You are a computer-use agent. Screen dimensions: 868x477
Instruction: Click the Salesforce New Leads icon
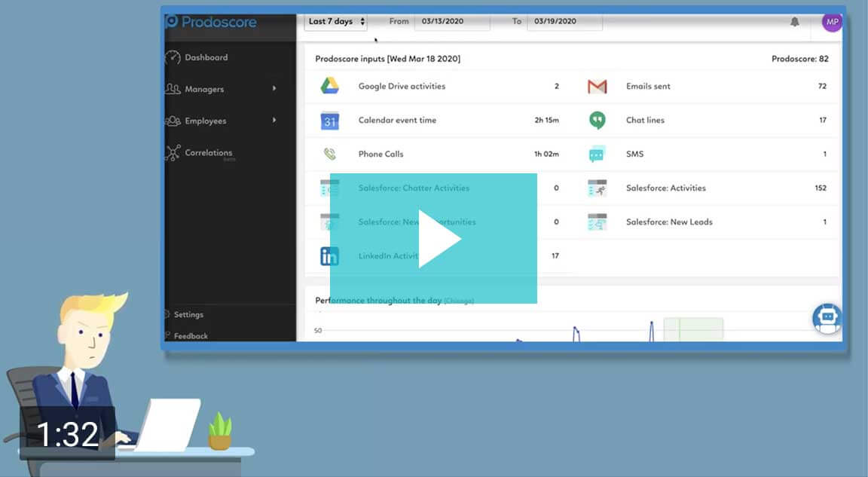point(598,222)
